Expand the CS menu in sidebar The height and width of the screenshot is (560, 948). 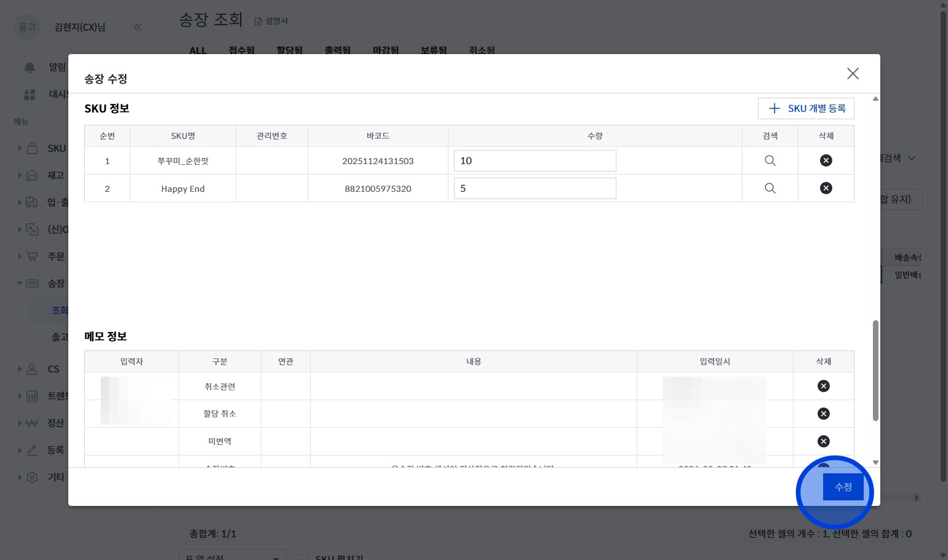click(20, 369)
